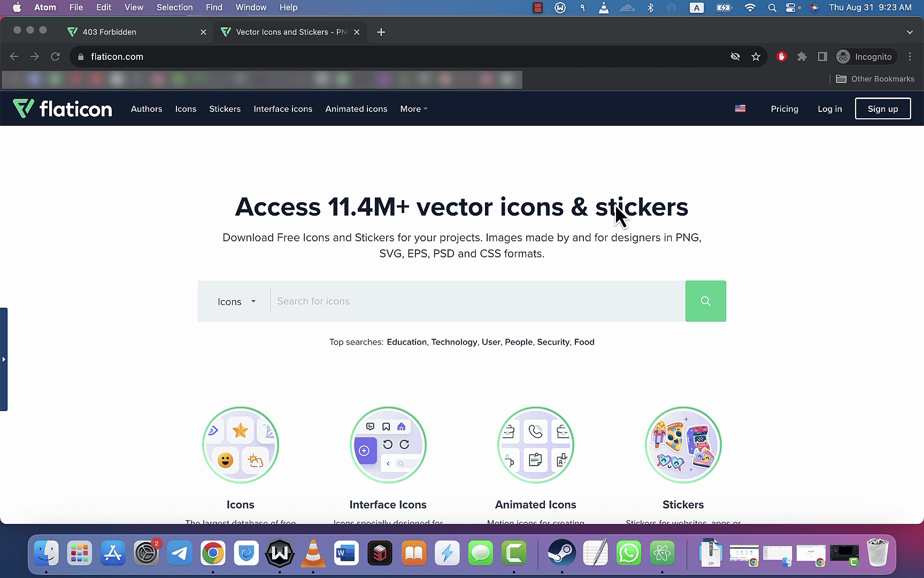Click the Sign up button

click(882, 109)
